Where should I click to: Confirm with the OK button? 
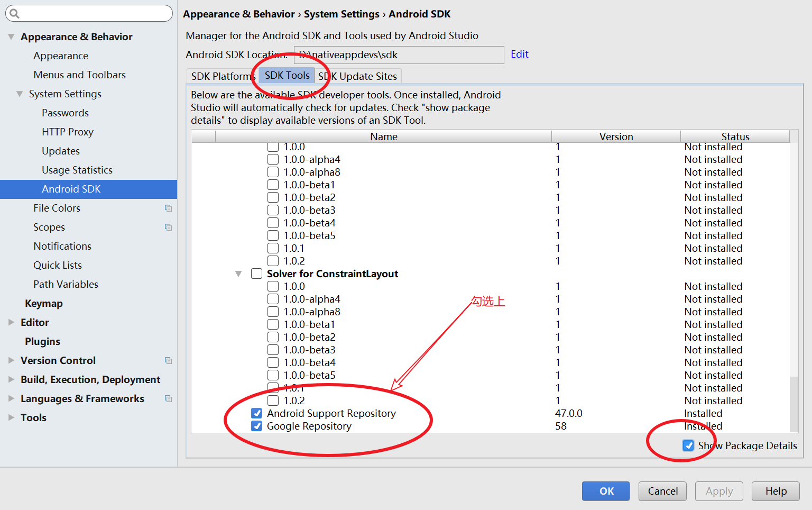(606, 491)
